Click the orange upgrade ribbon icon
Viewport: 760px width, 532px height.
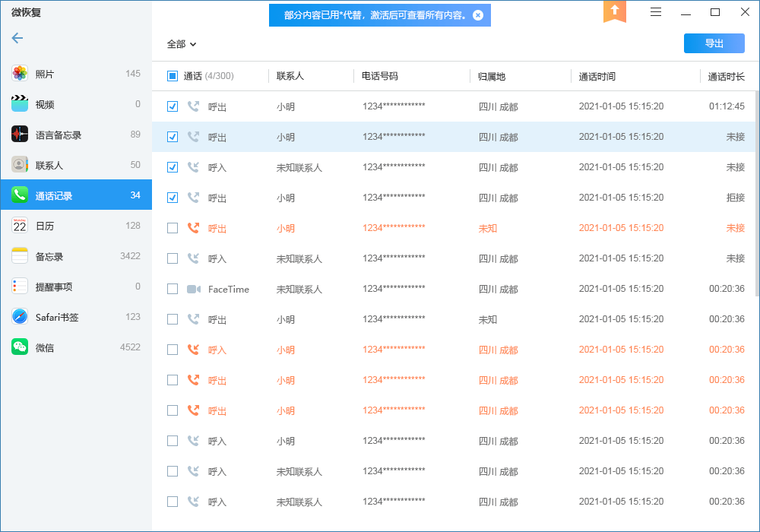[614, 12]
